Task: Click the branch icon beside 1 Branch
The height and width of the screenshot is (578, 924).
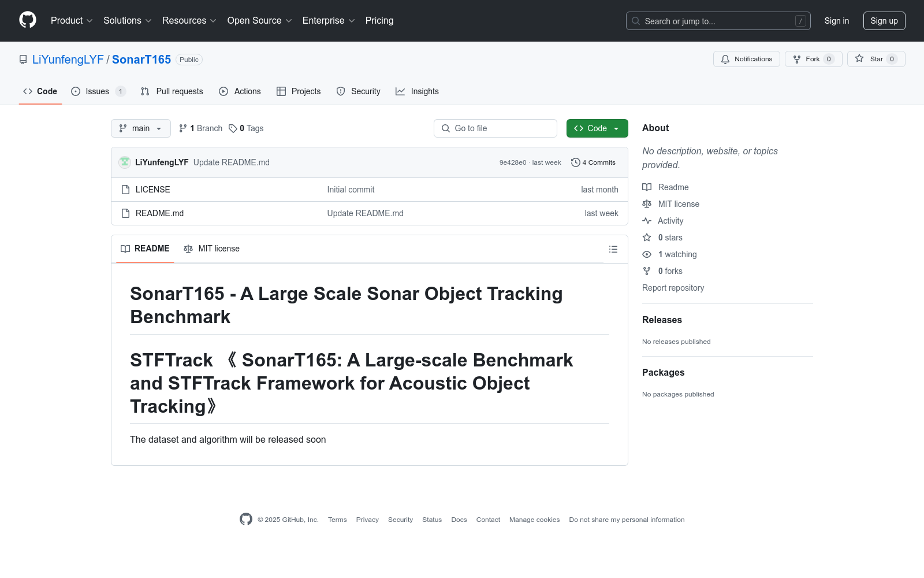Action: pos(183,128)
